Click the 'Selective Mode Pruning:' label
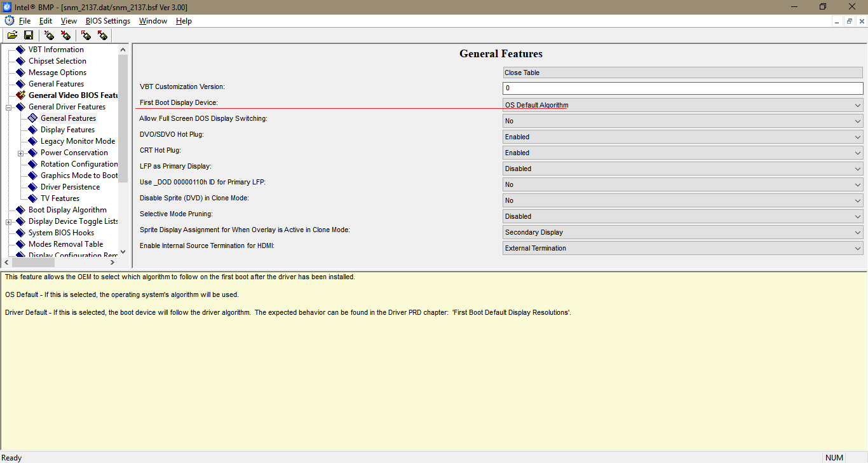This screenshot has width=868, height=463. tap(176, 214)
